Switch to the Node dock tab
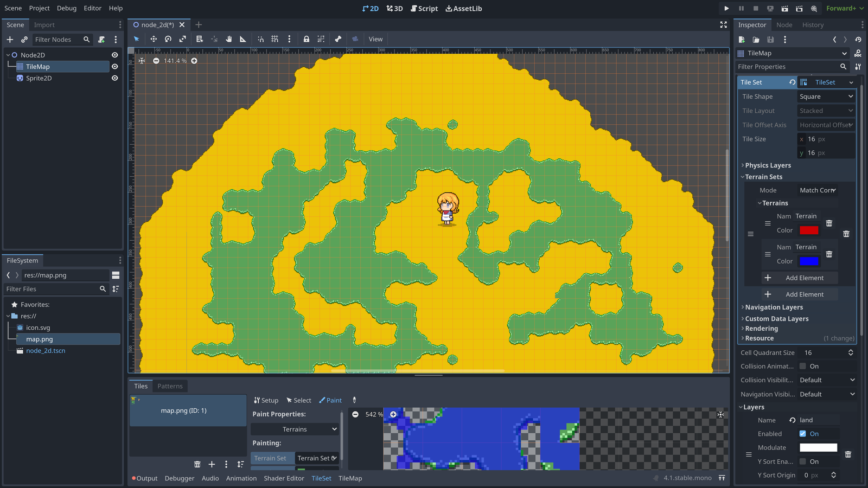Image resolution: width=868 pixels, height=488 pixels. click(784, 25)
